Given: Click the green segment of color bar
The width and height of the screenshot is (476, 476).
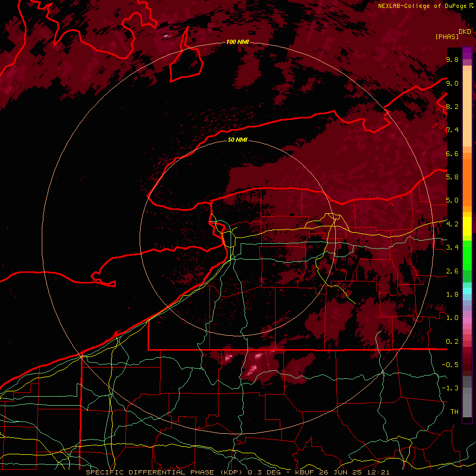Looking at the screenshot, I should tap(467, 255).
